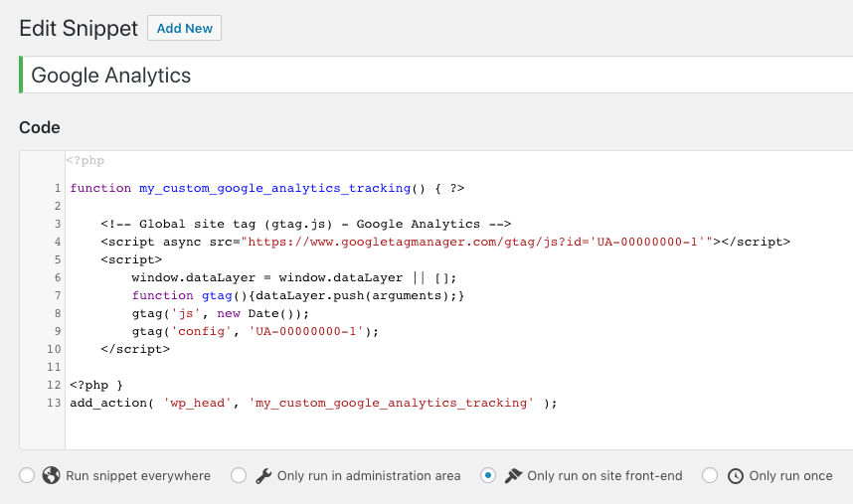Place cursor on the window.dataLayer line
The image size is (853, 504).
tap(293, 277)
